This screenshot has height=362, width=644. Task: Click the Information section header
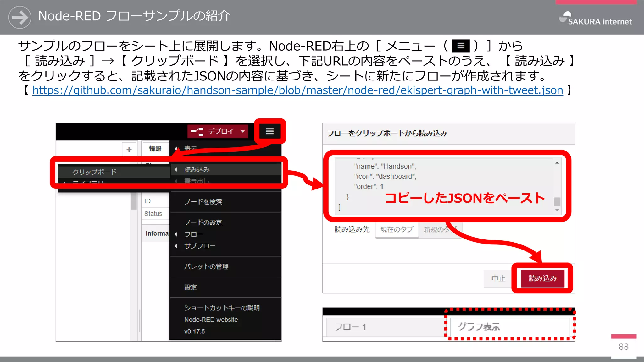click(156, 233)
